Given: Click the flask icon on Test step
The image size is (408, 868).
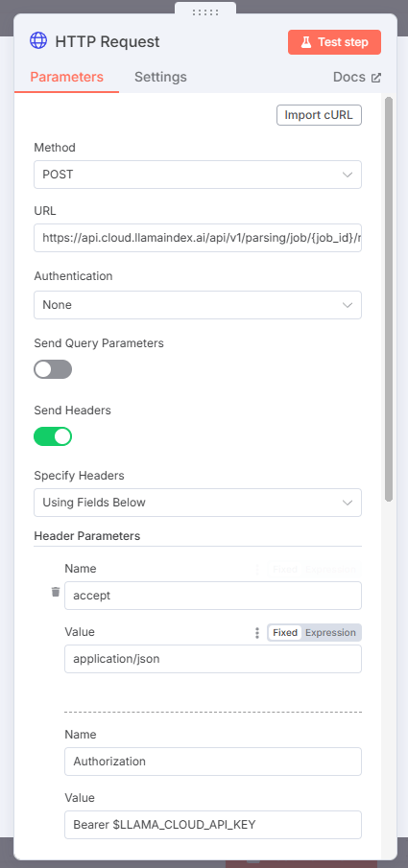Looking at the screenshot, I should point(306,42).
